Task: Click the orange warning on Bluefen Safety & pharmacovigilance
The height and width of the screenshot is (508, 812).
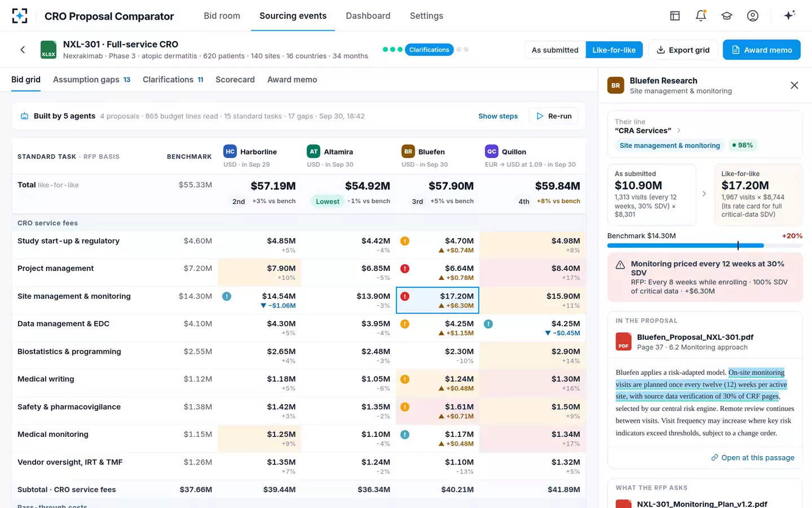Action: tap(405, 407)
